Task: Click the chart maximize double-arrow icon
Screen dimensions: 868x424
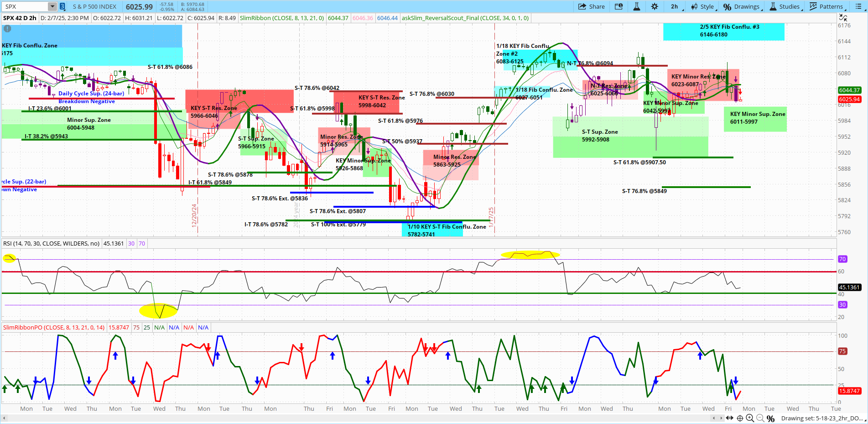Action: 843,16
